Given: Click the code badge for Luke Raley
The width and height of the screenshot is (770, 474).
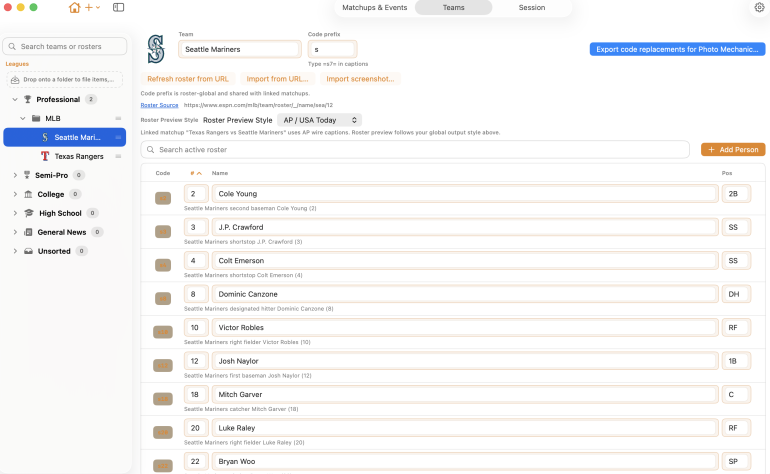Looking at the screenshot, I should coord(163,432).
